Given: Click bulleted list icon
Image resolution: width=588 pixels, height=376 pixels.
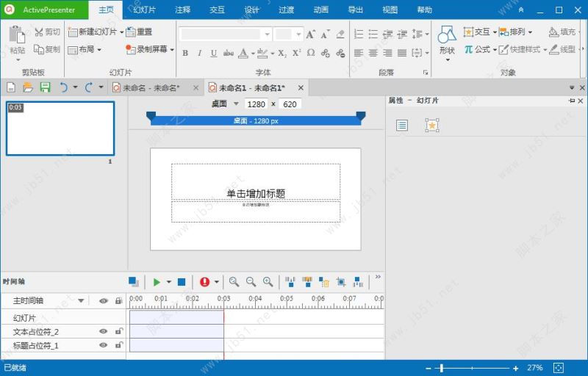Looking at the screenshot, I should tap(373, 34).
